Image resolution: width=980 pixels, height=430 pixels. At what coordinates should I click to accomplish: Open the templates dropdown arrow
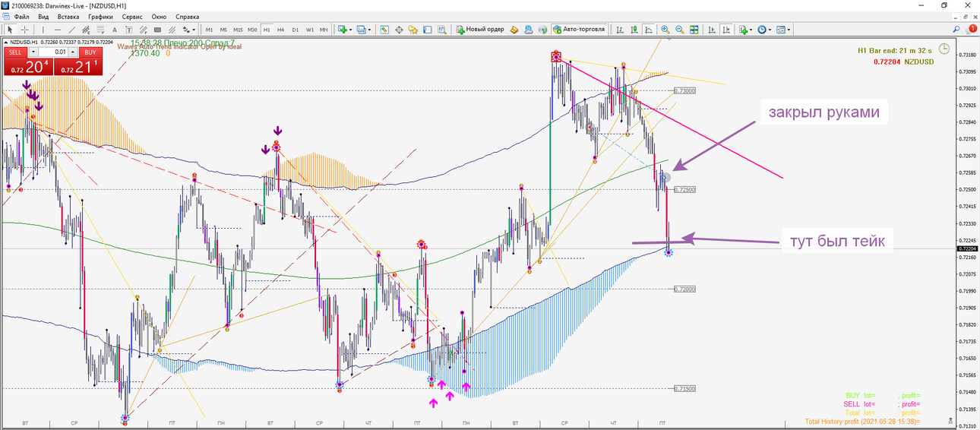789,30
